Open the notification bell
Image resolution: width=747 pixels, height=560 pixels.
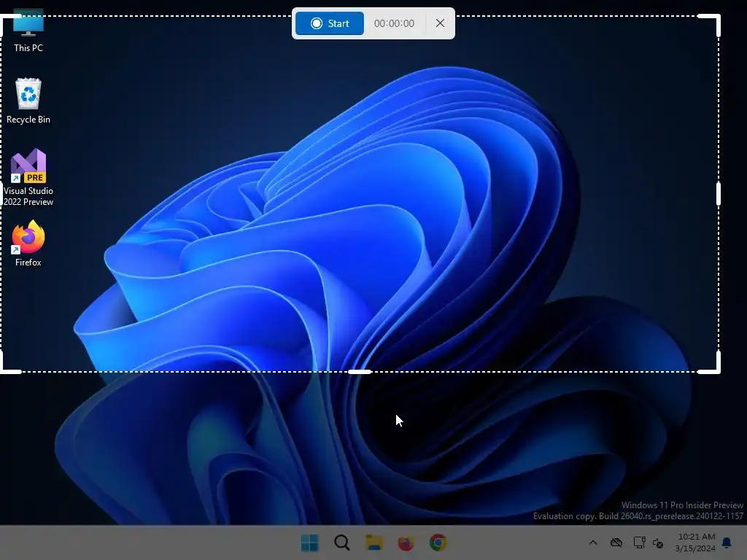point(727,542)
